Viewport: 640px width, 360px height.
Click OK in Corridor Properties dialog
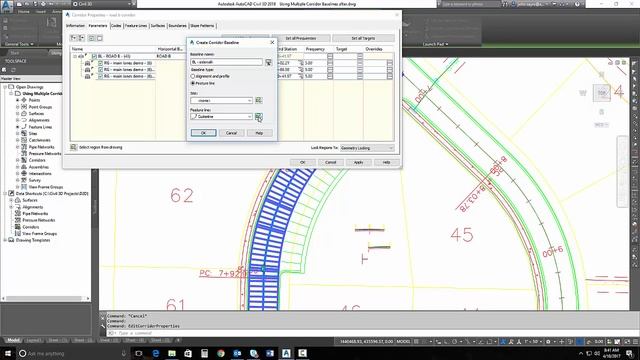coord(302,162)
